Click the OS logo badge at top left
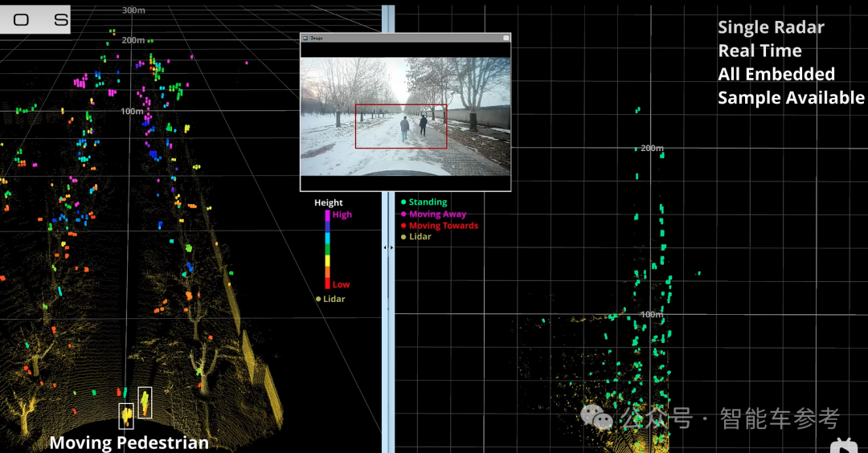868x453 pixels. (x=35, y=20)
